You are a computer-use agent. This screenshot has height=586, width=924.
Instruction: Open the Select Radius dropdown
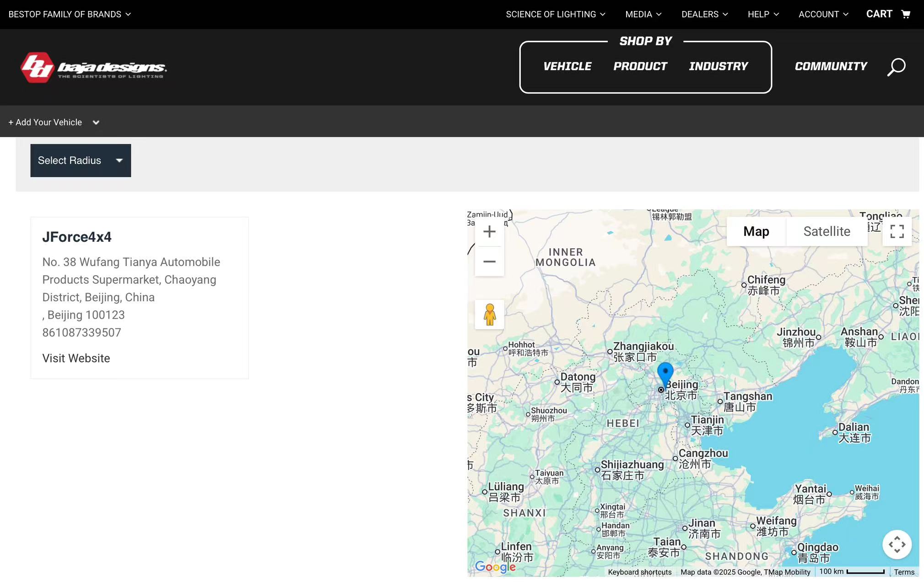point(81,161)
